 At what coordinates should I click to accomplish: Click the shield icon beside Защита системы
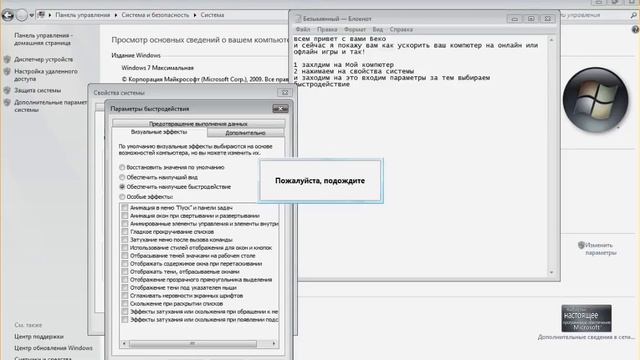[7, 90]
